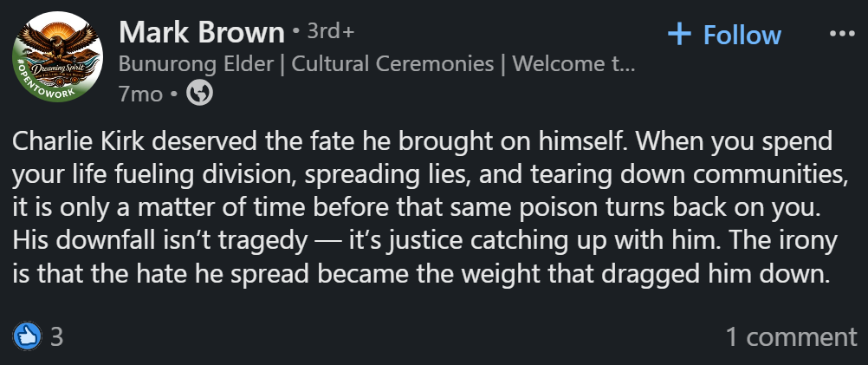Click the globe public visibility icon
This screenshot has height=365, width=868.
(200, 93)
